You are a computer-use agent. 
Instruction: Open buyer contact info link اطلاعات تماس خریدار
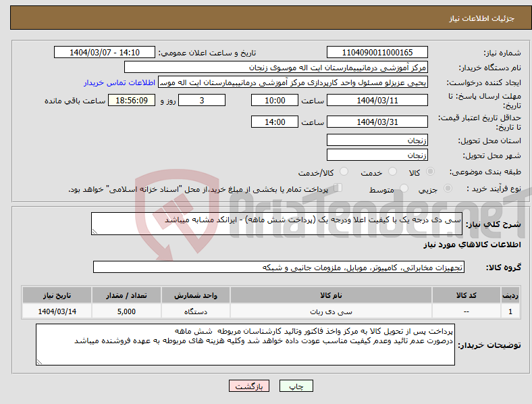pos(119,82)
